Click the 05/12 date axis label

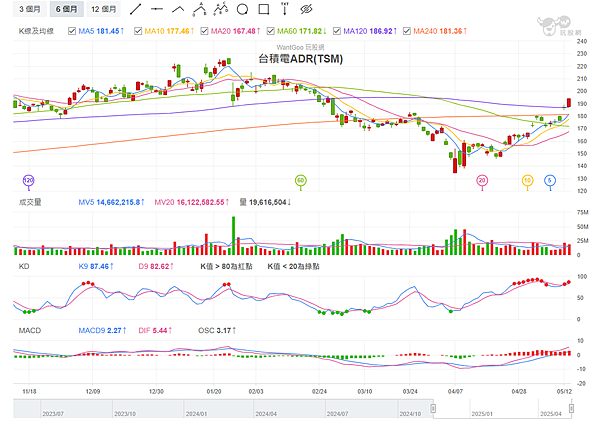point(564,391)
